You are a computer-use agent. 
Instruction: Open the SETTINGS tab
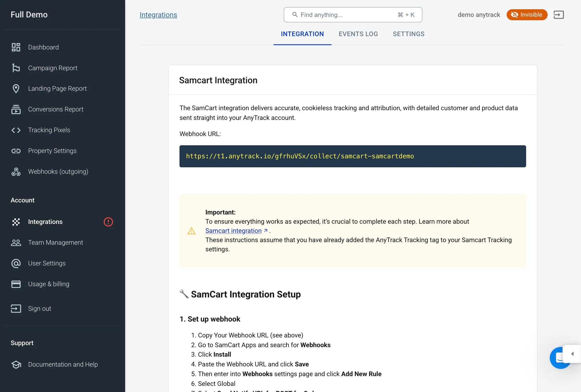pyautogui.click(x=409, y=34)
